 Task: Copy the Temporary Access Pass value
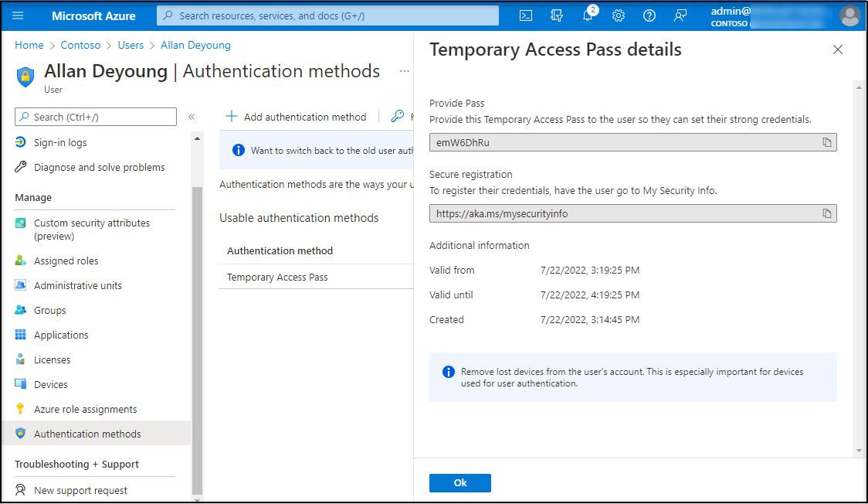click(x=826, y=142)
